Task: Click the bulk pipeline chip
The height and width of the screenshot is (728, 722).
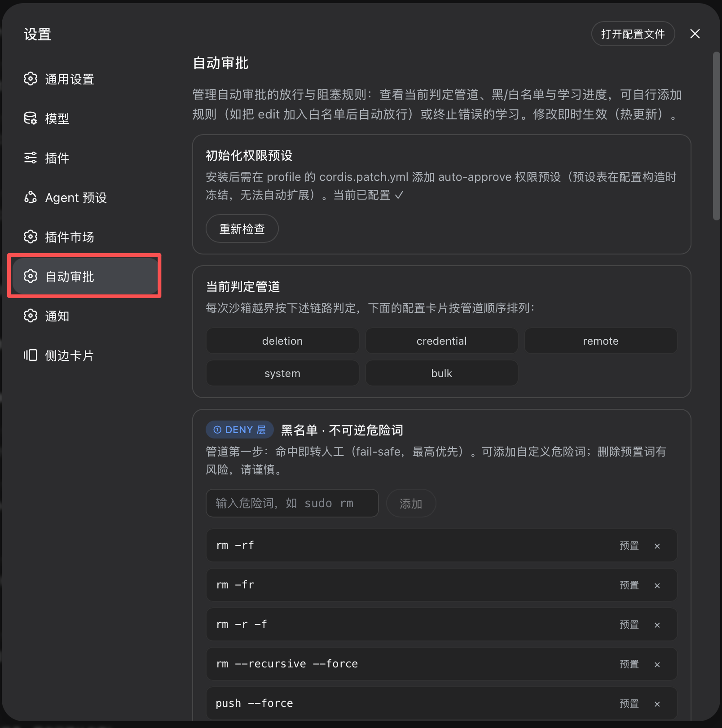Action: click(442, 373)
